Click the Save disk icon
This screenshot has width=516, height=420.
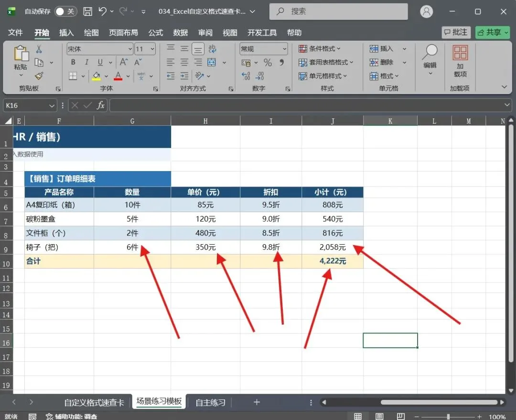(x=87, y=11)
